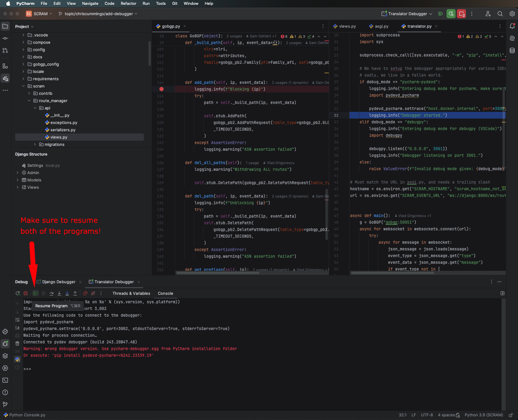Viewport: 518px width, 420px height.
Task: Switch to the gobgp.py editor tab
Action: [171, 26]
